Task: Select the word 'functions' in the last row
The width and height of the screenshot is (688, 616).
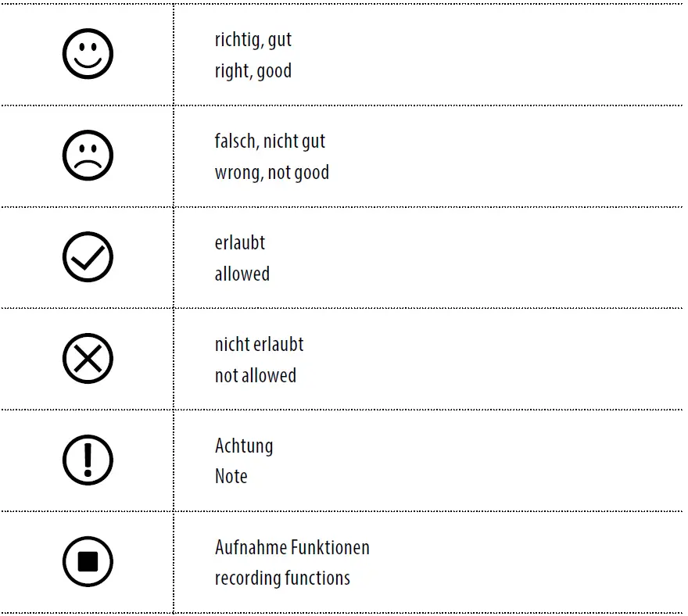Action: (x=319, y=578)
